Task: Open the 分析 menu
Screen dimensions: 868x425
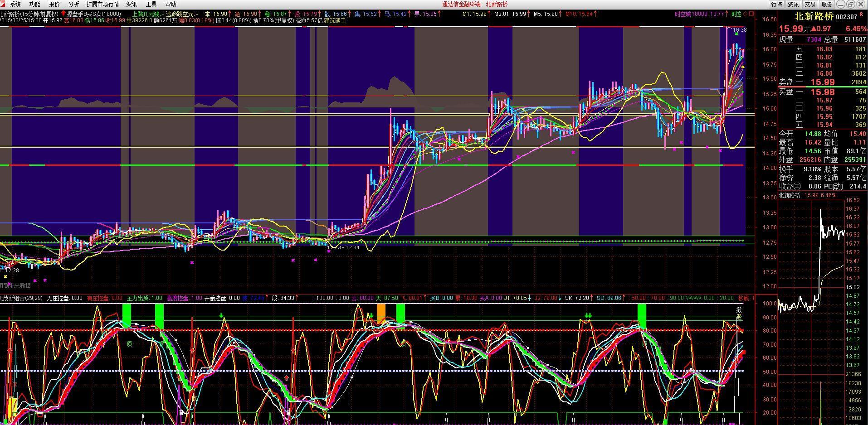Action: [x=73, y=4]
